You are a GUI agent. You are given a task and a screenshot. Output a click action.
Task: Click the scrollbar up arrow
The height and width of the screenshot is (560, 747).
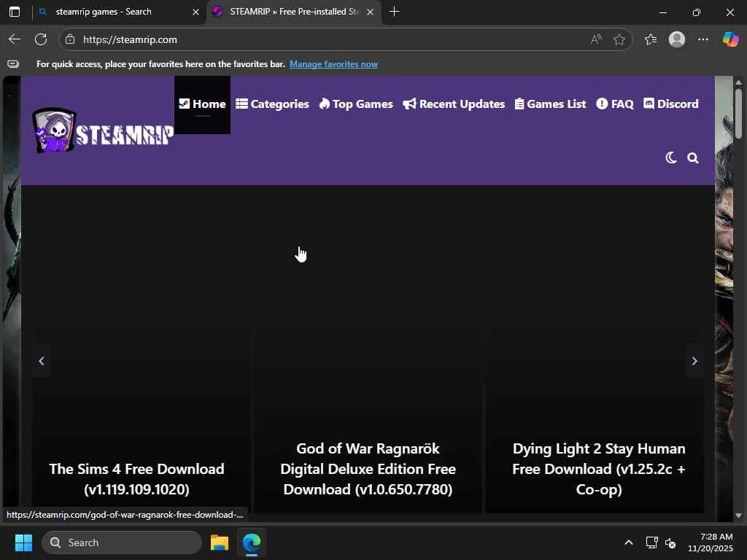pos(738,82)
